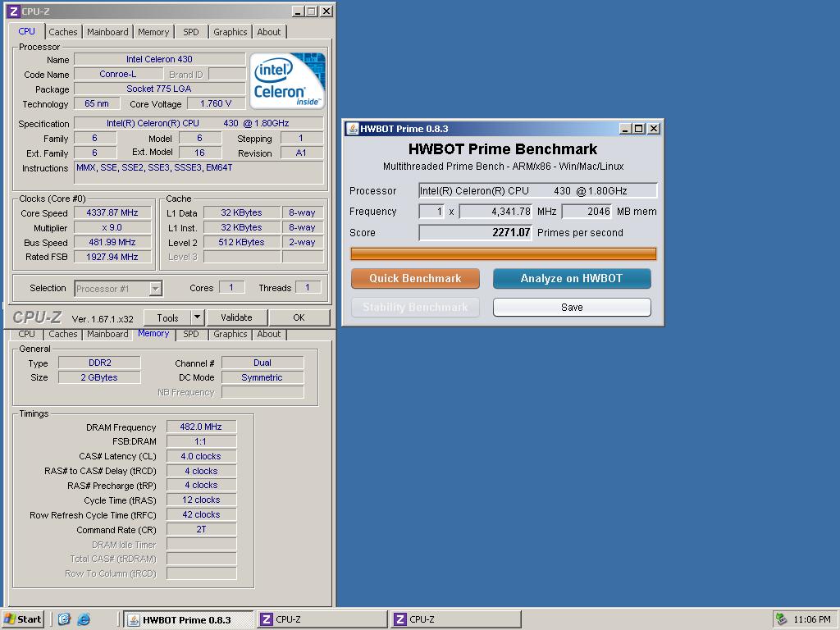Activate the second CPU-Z taskbar button

point(456,620)
